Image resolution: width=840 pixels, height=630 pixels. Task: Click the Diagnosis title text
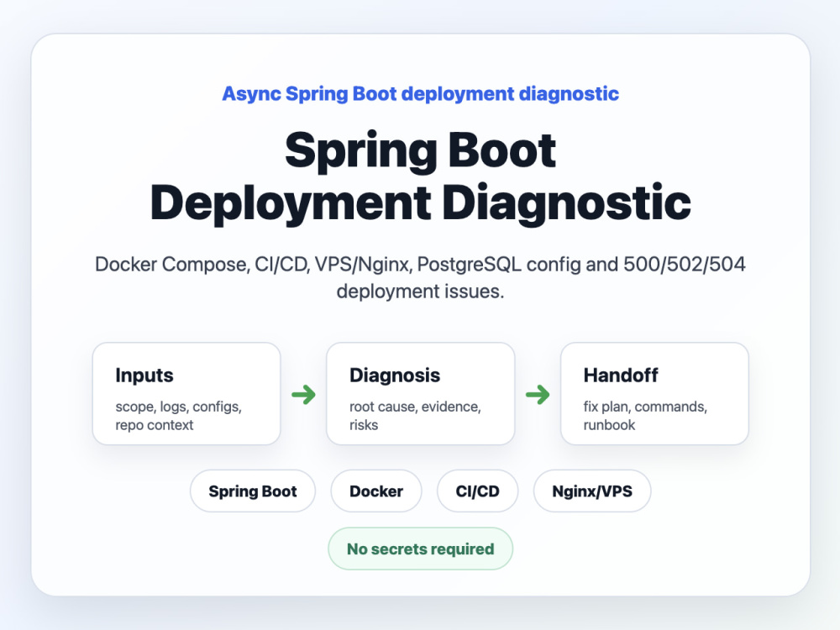coord(395,375)
